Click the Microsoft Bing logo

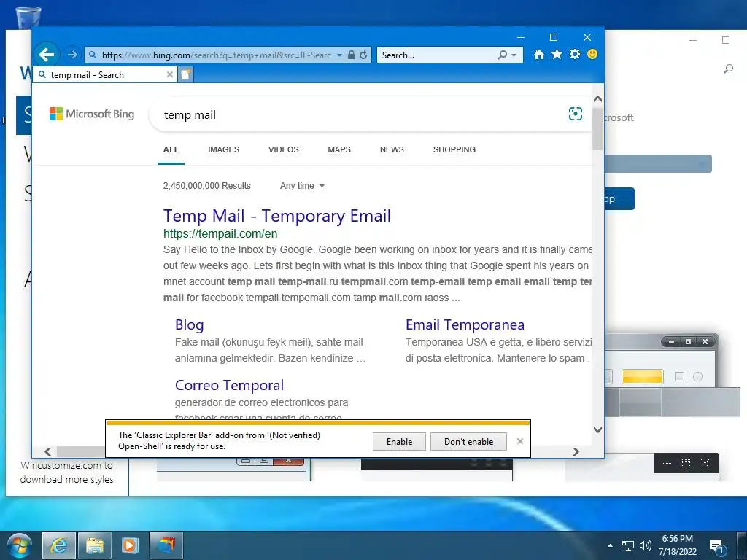click(x=92, y=114)
